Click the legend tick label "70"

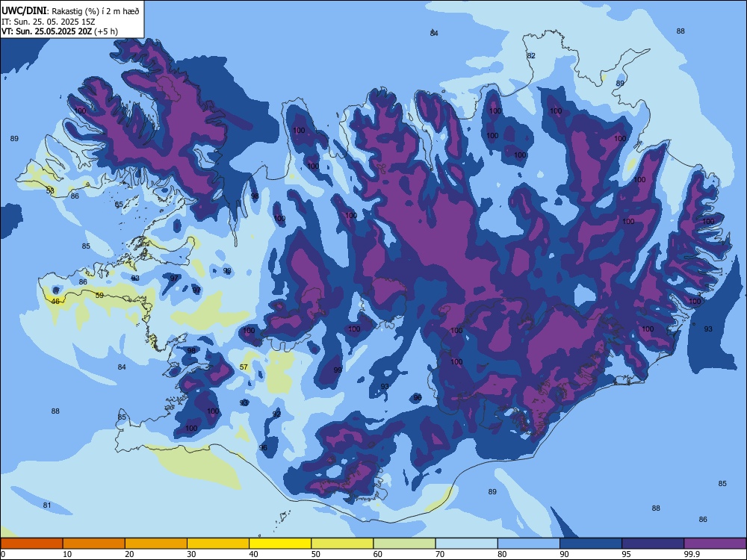(x=440, y=554)
